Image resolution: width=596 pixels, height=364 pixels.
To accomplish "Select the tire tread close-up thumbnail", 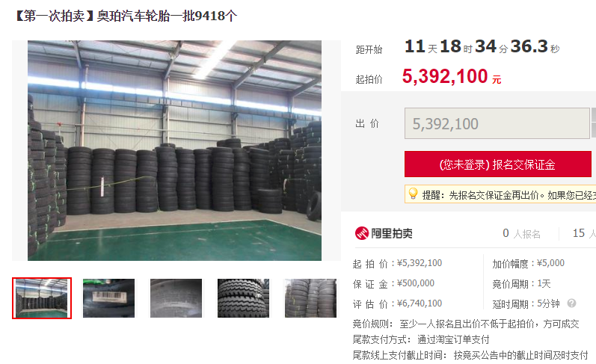I will pos(243,298).
